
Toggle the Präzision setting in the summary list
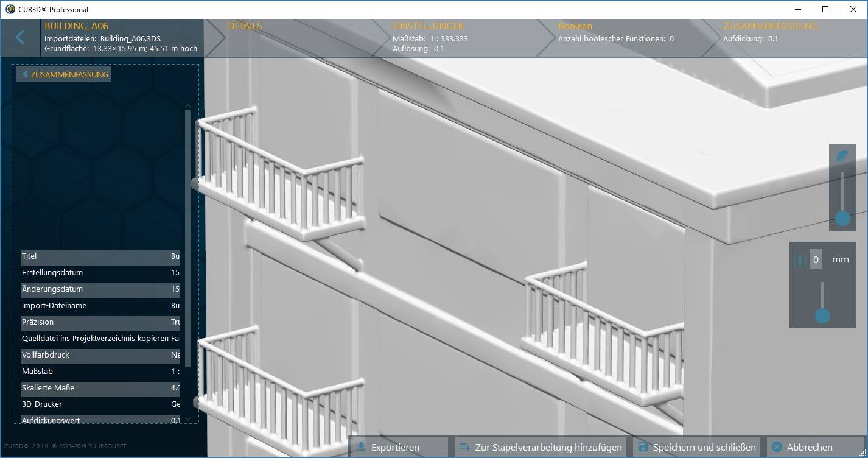[100, 322]
